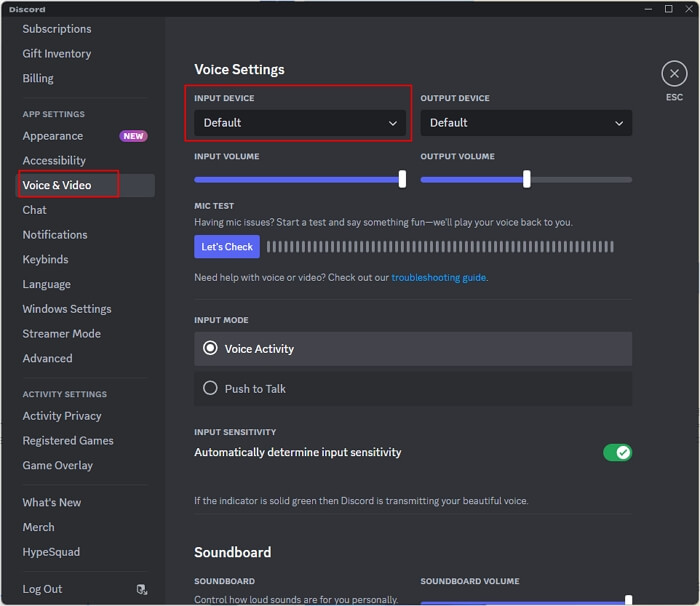The height and width of the screenshot is (606, 700).
Task: Close settings with the ESC circle icon
Action: (674, 74)
